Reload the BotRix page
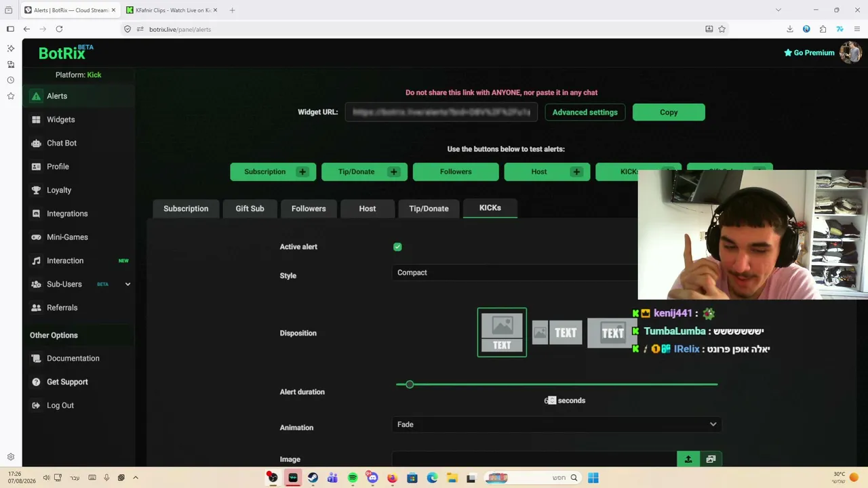Image resolution: width=868 pixels, height=488 pixels. point(59,29)
